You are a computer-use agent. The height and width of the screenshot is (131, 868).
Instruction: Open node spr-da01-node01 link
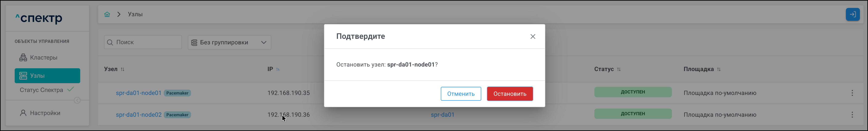coord(138,93)
